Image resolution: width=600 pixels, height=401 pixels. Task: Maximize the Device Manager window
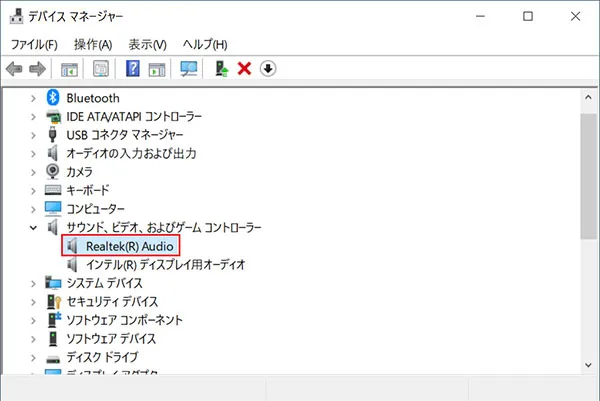pyautogui.click(x=528, y=16)
